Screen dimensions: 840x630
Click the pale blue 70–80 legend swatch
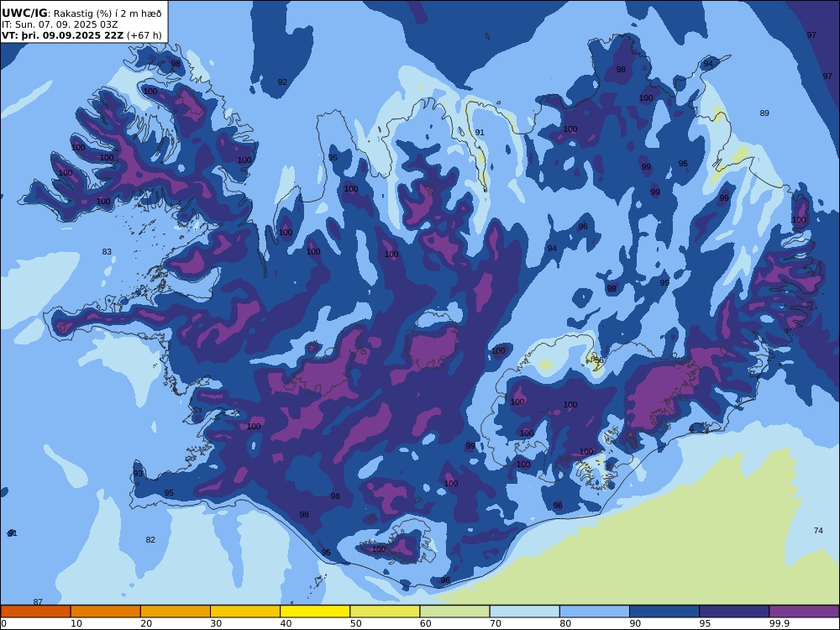(524, 612)
